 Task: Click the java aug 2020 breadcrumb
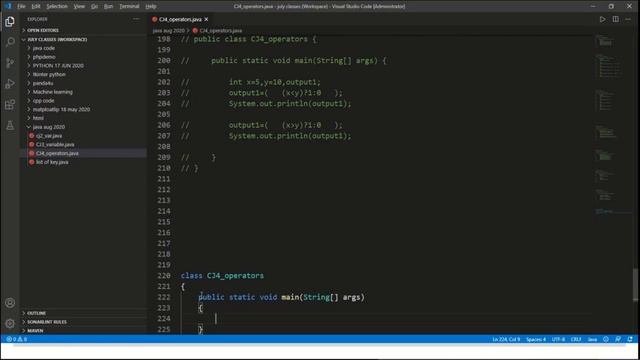168,30
